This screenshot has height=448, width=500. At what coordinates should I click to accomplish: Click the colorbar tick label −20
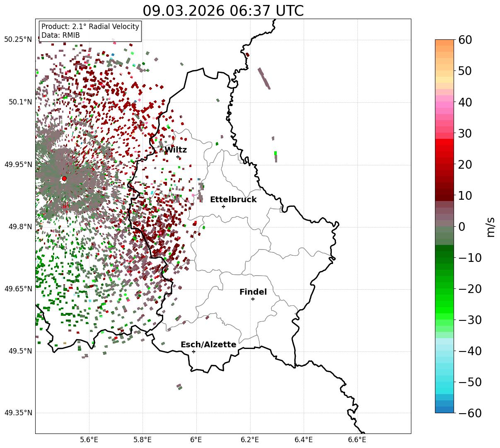tap(470, 289)
